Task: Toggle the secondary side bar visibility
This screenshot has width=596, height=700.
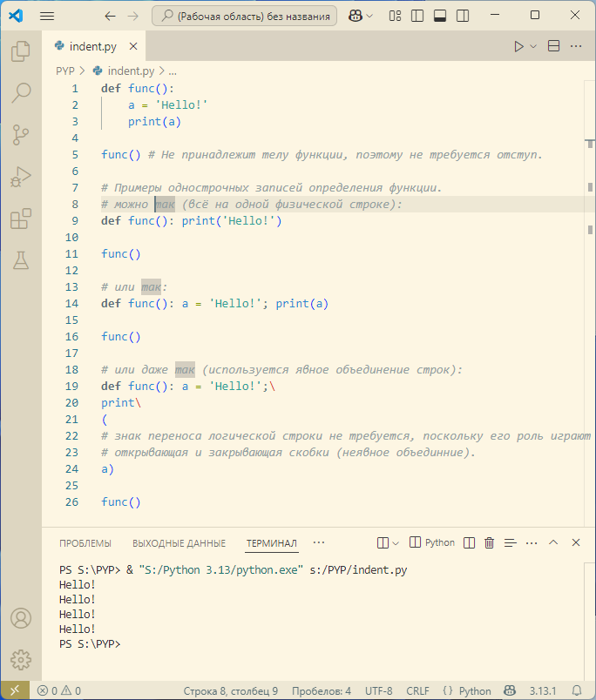Action: click(463, 16)
